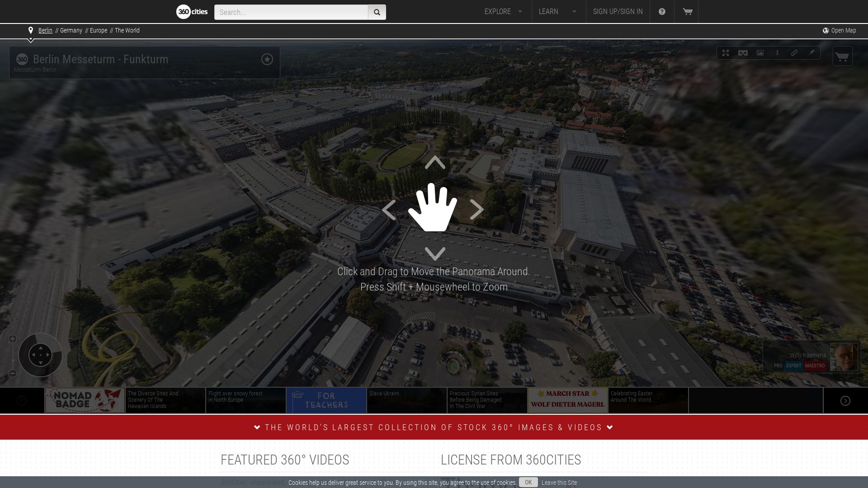
Task: Click the image view icon in panorama toolbar
Action: (760, 53)
